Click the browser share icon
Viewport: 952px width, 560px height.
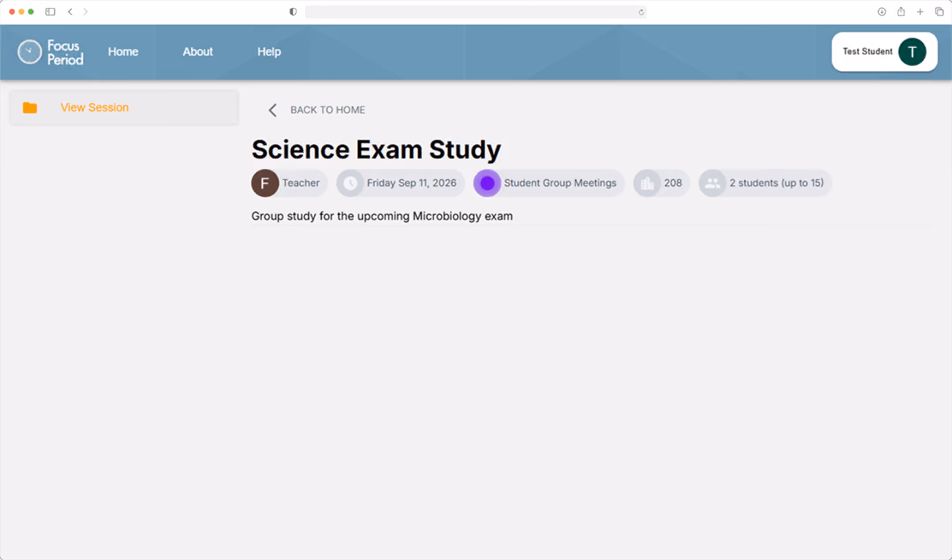point(901,11)
